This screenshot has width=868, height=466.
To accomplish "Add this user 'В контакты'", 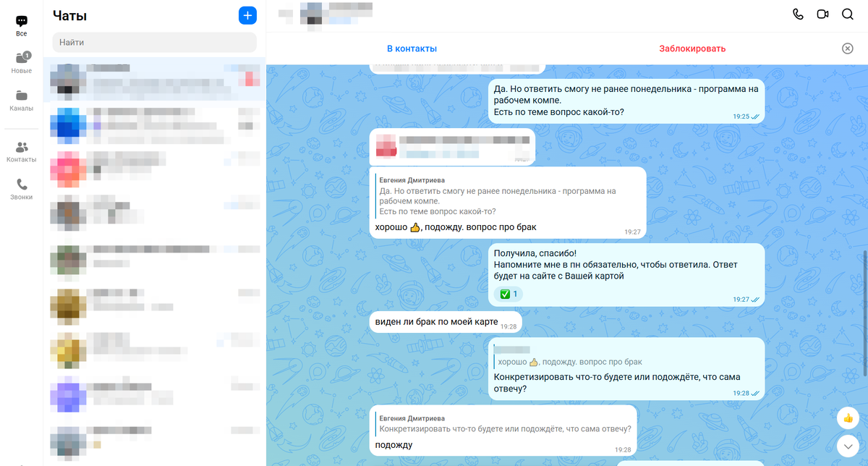I will (412, 48).
